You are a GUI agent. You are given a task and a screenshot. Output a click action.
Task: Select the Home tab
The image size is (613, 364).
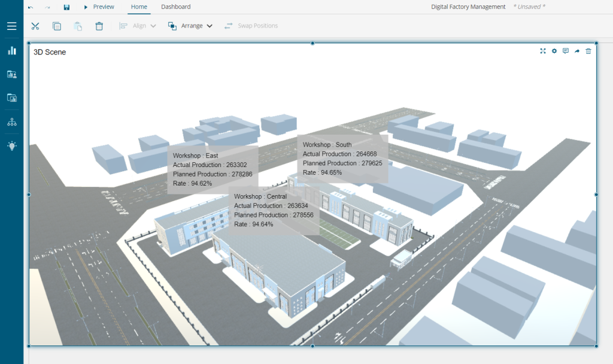(139, 7)
